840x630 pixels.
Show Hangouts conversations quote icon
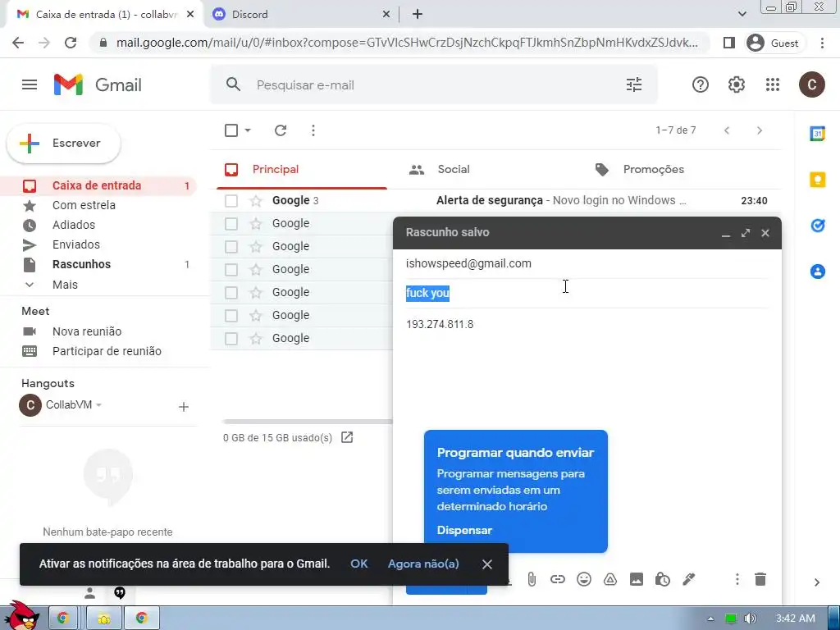click(120, 592)
